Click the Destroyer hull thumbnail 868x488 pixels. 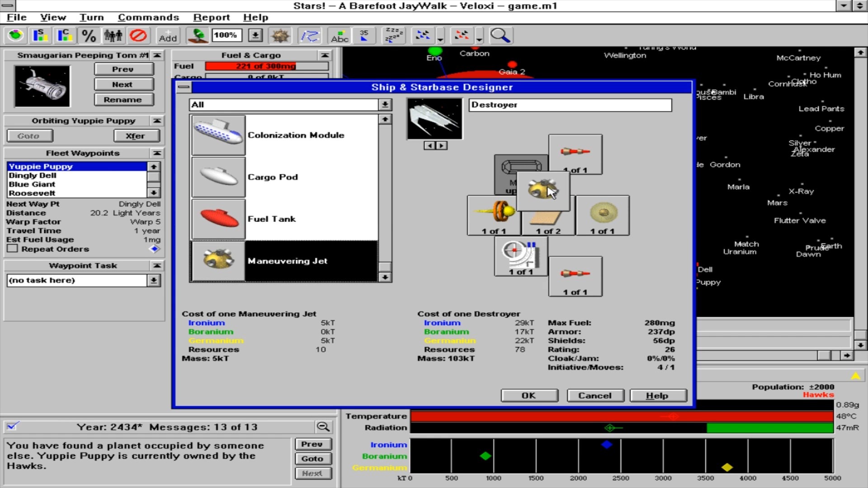[434, 119]
